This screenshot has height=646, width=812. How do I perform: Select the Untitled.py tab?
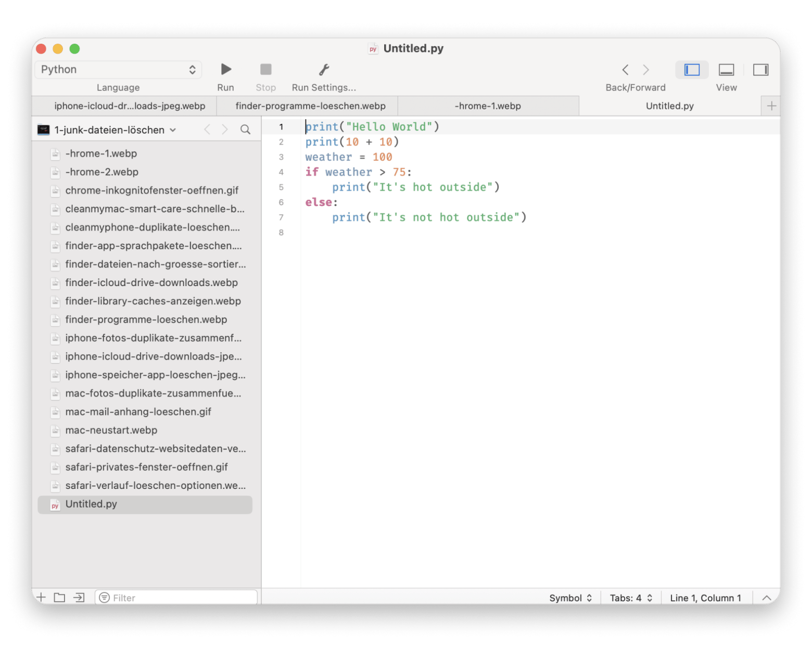tap(669, 106)
